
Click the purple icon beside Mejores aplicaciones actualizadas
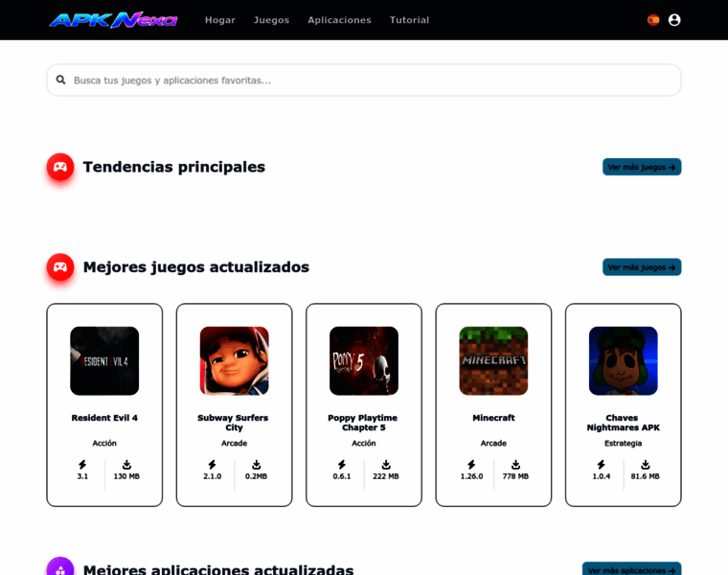coord(60,566)
